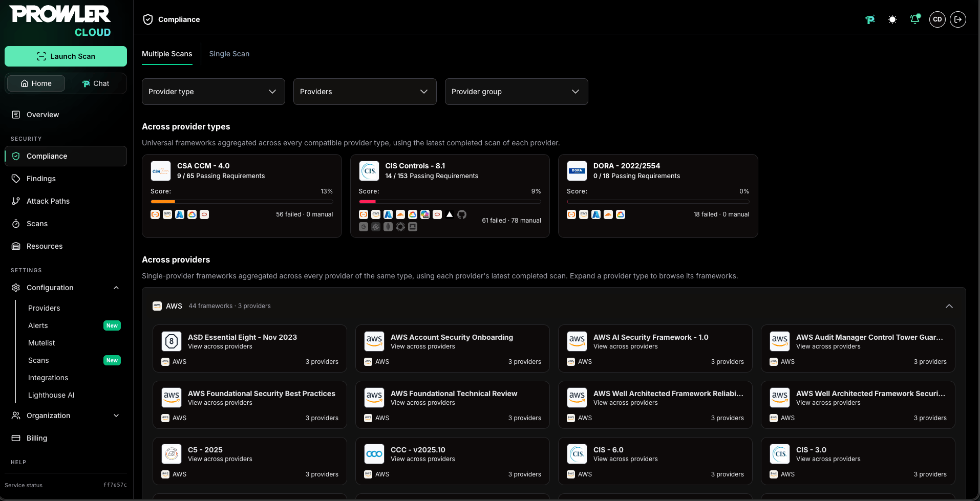980x501 pixels.
Task: Click Compliance shield icon in page header
Action: 148,19
